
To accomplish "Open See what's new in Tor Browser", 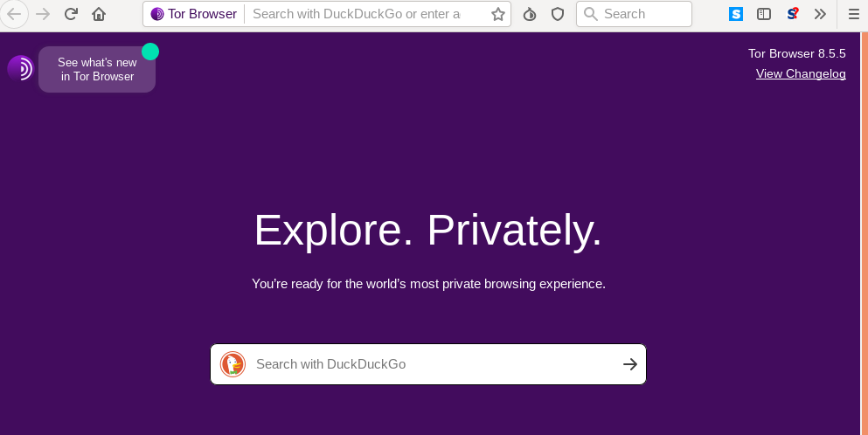I will pos(97,69).
